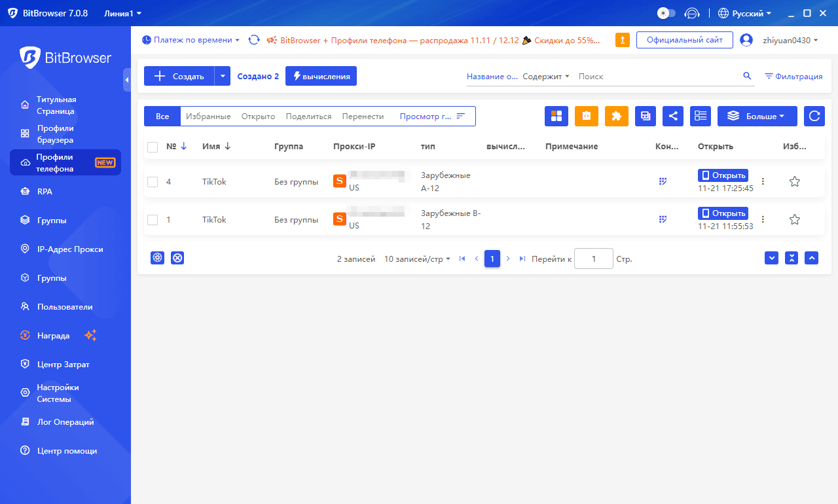Click the Перейти к page number input field
838x504 pixels.
[593, 259]
